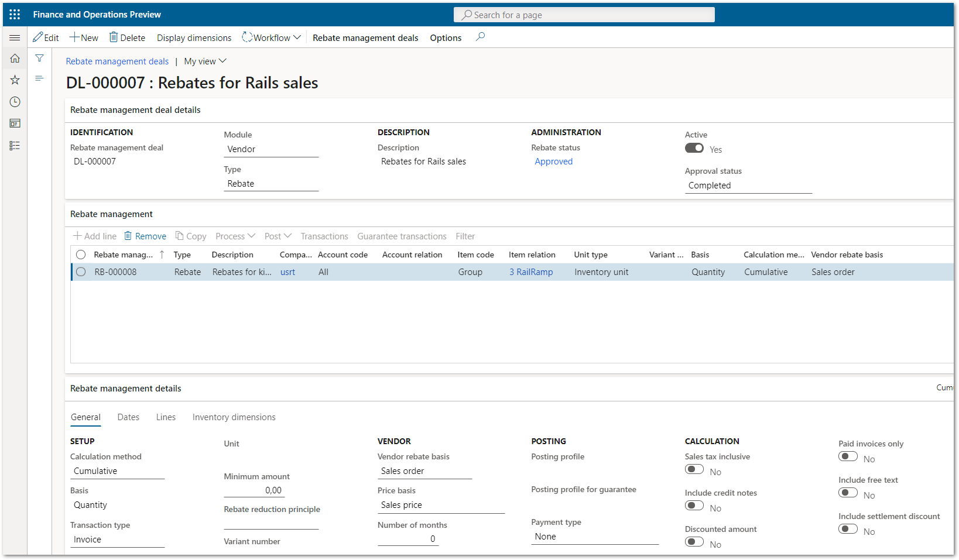This screenshot has width=959, height=560.
Task: Click Transactions button
Action: [x=324, y=236]
